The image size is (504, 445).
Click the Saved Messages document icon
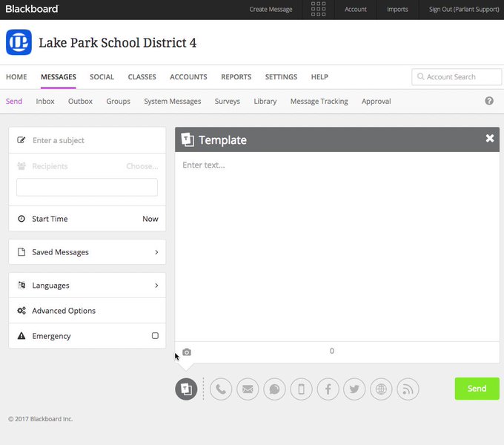[21, 251]
